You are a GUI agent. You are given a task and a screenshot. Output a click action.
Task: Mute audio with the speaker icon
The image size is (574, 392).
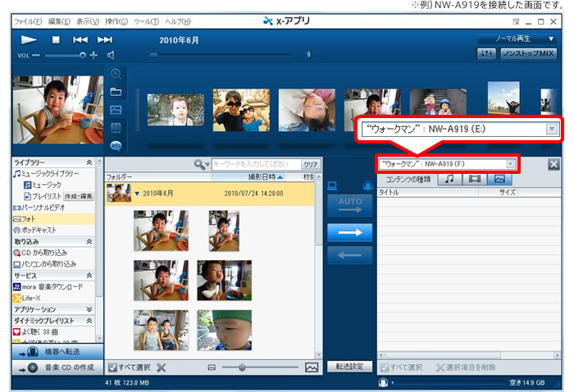(x=111, y=54)
